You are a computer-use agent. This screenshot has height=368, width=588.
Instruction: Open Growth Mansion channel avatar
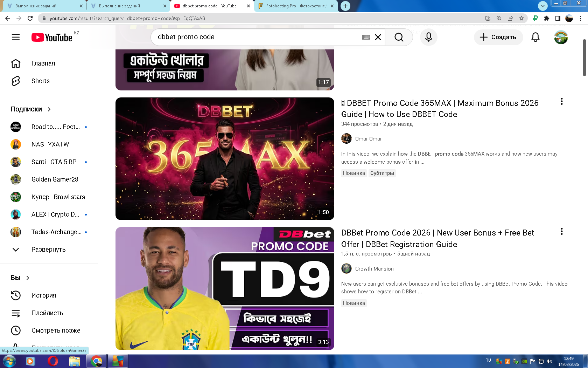point(346,269)
